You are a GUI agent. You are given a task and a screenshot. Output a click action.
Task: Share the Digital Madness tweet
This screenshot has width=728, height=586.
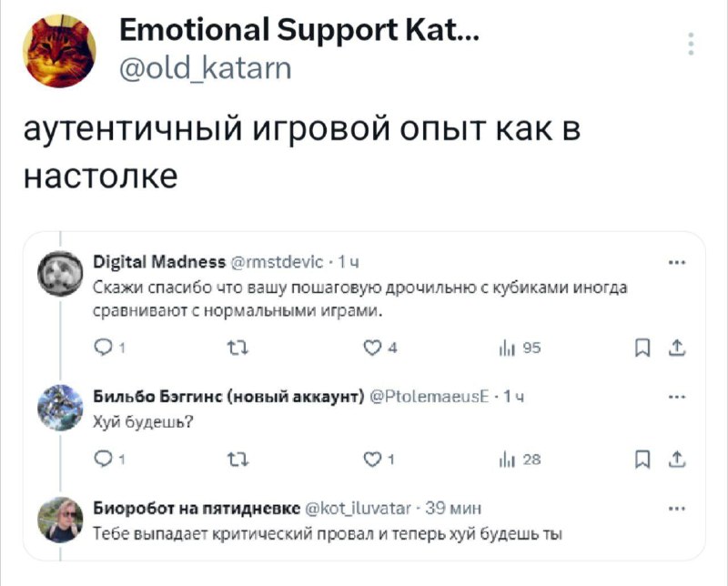click(677, 348)
